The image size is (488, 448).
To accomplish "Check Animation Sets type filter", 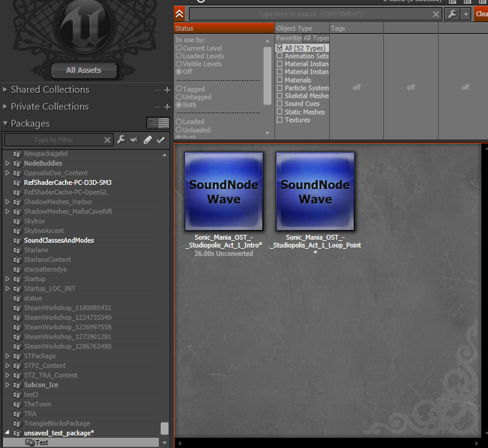I will 279,56.
